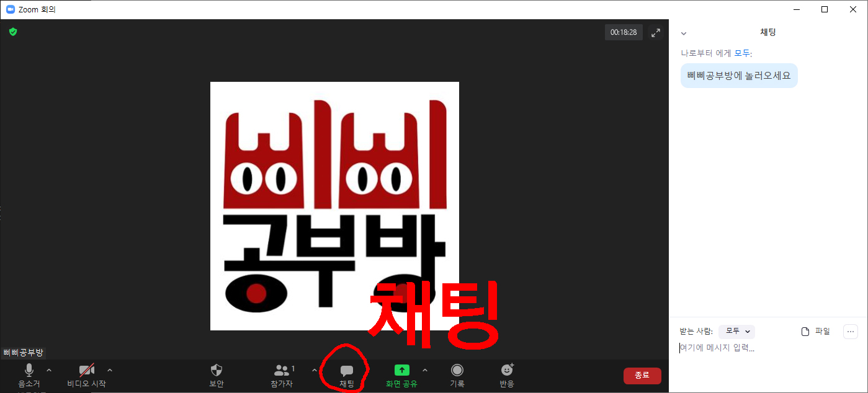The width and height of the screenshot is (868, 393).
Task: Click the 삐삐공부방 participant name label
Action: [24, 353]
